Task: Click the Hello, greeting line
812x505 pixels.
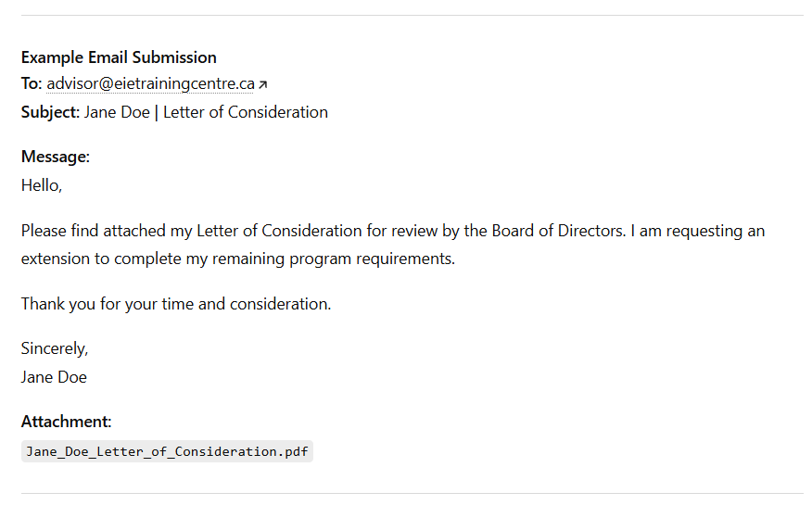Action: (42, 184)
